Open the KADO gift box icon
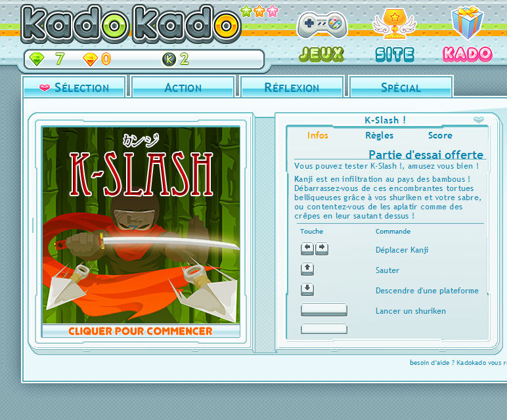This screenshot has width=507, height=420. point(467,24)
